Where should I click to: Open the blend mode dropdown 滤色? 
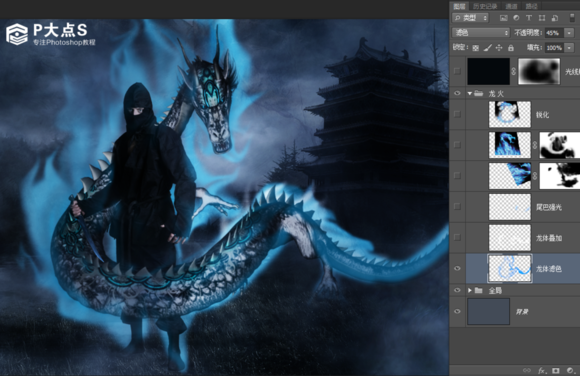click(x=481, y=33)
